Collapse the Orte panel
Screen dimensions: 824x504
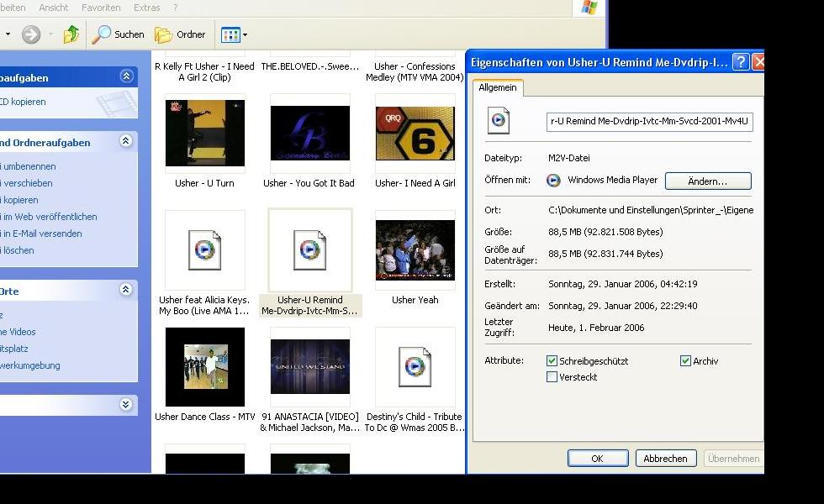(x=126, y=290)
